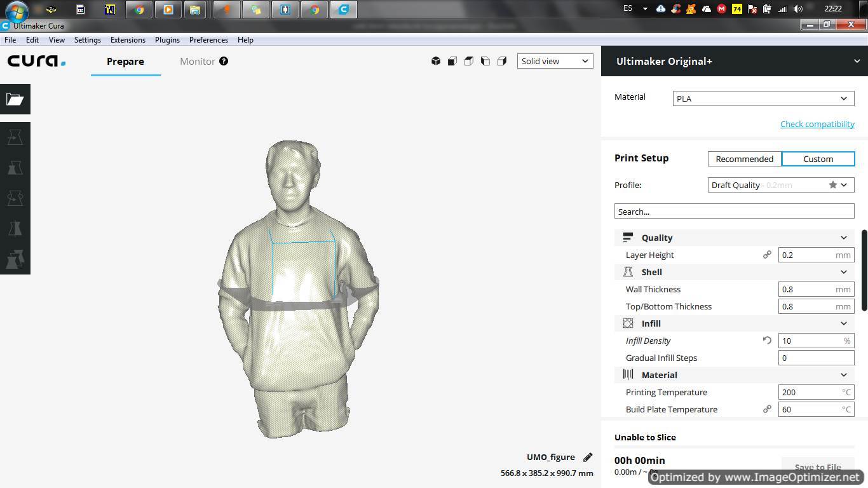
Task: Click the Top/Bottom Thickness value field
Action: pyautogui.click(x=816, y=306)
